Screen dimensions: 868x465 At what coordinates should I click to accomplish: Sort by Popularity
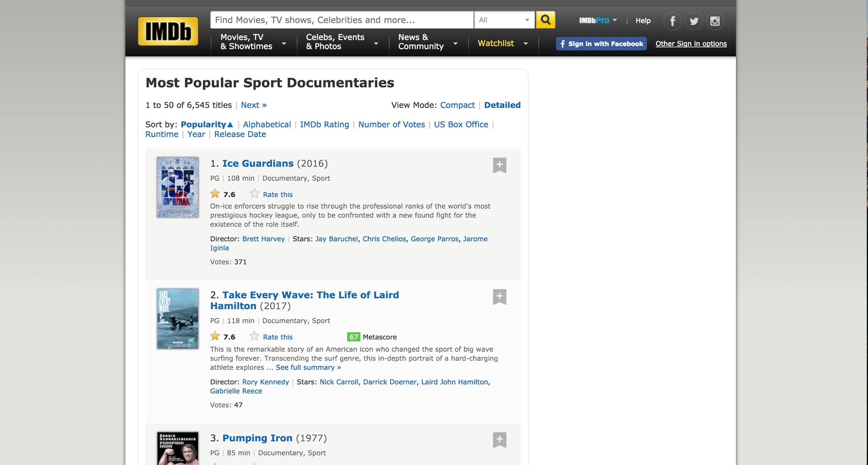click(x=207, y=125)
